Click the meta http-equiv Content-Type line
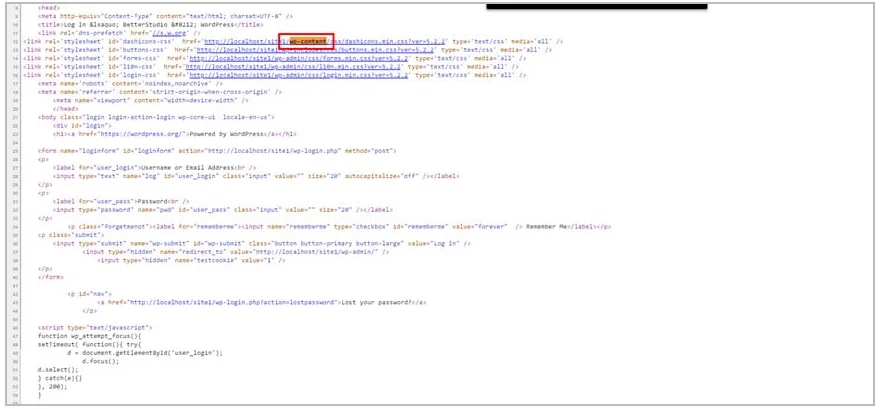The image size is (880, 409). point(165,16)
